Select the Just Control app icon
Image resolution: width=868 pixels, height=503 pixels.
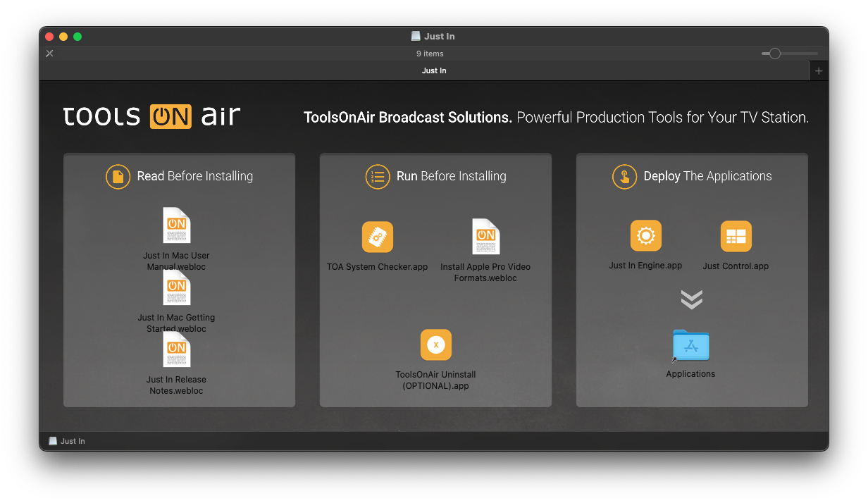click(736, 236)
